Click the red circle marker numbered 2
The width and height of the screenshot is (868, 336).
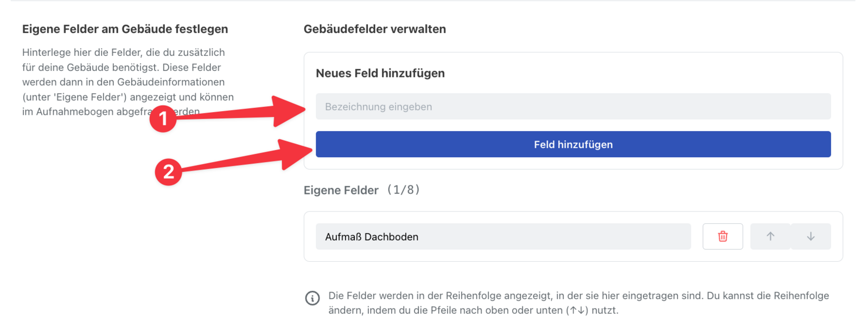pyautogui.click(x=168, y=172)
